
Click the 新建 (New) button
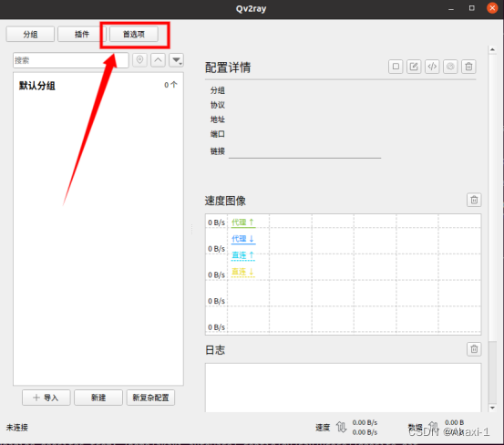click(98, 398)
